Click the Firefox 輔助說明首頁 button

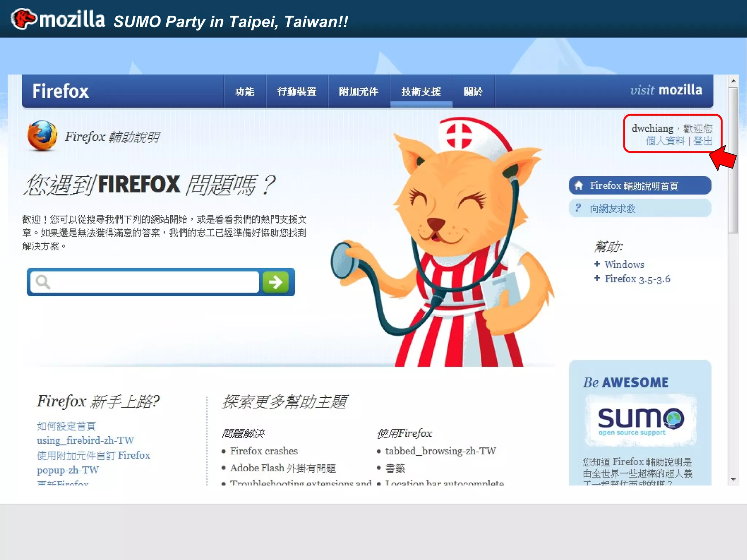tap(640, 186)
